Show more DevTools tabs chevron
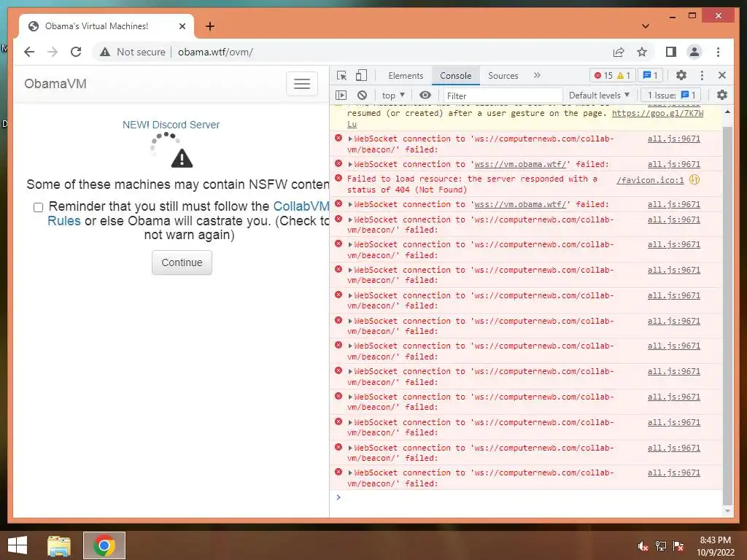This screenshot has width=747, height=560. (x=537, y=75)
